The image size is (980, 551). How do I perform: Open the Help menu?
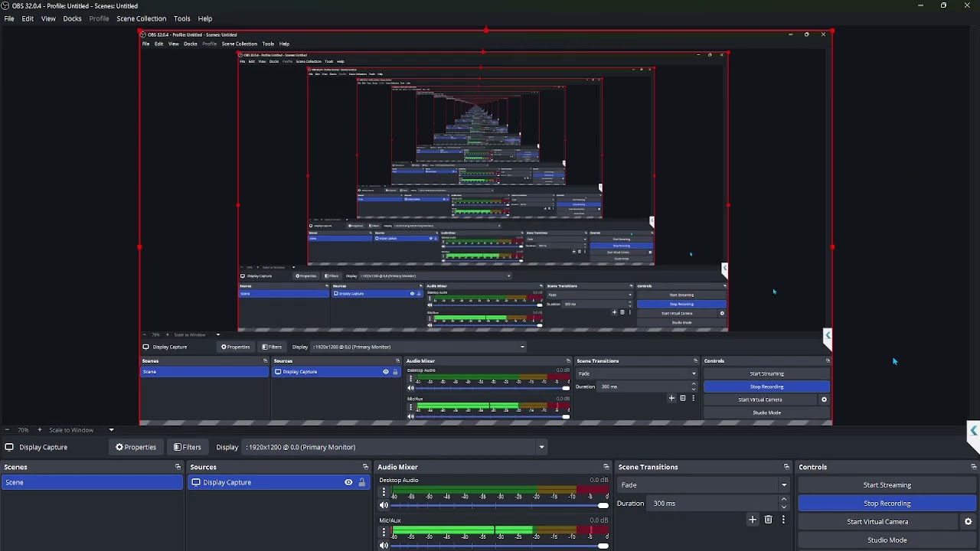click(205, 18)
